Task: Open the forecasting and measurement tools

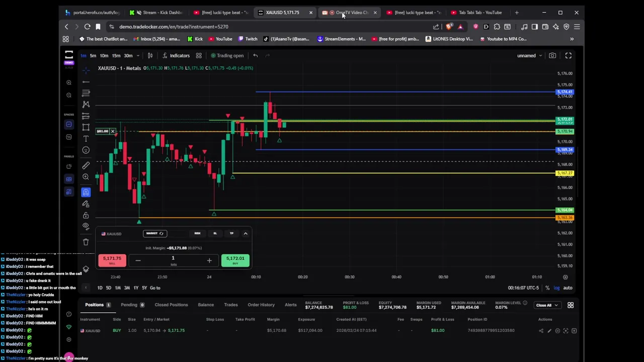Action: pos(86,116)
